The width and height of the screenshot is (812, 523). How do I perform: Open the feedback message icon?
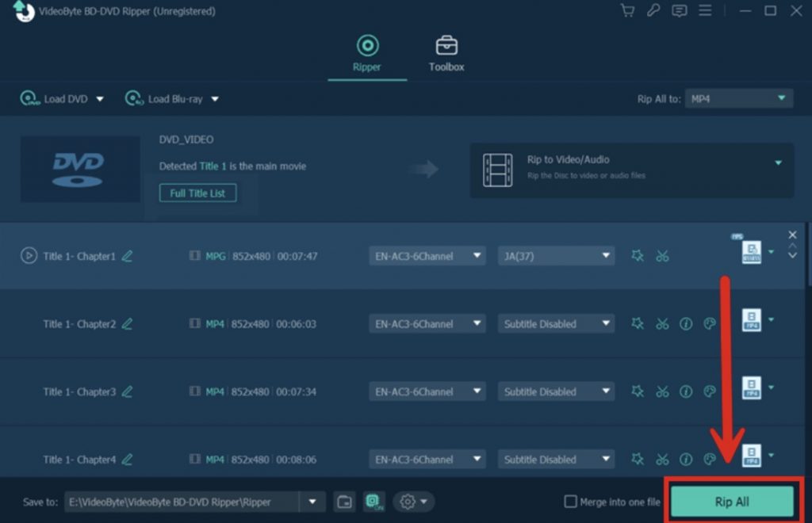[x=679, y=10]
